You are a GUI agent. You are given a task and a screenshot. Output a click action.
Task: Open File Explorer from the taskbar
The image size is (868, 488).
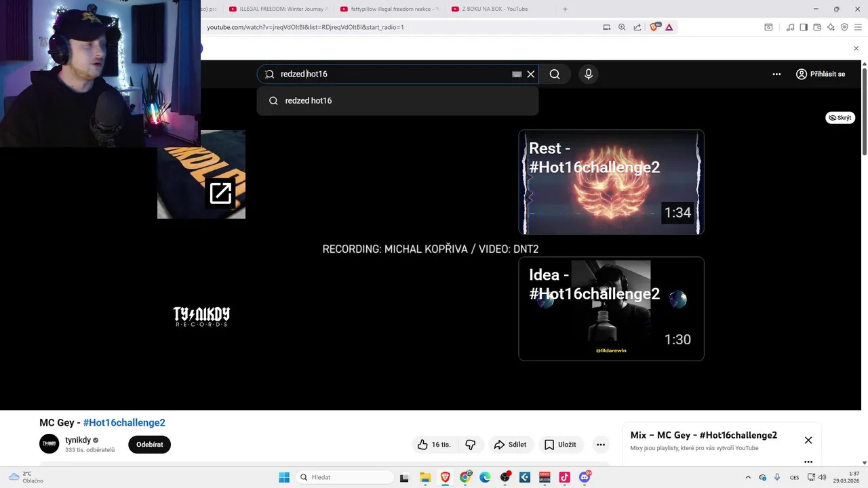[x=425, y=477]
